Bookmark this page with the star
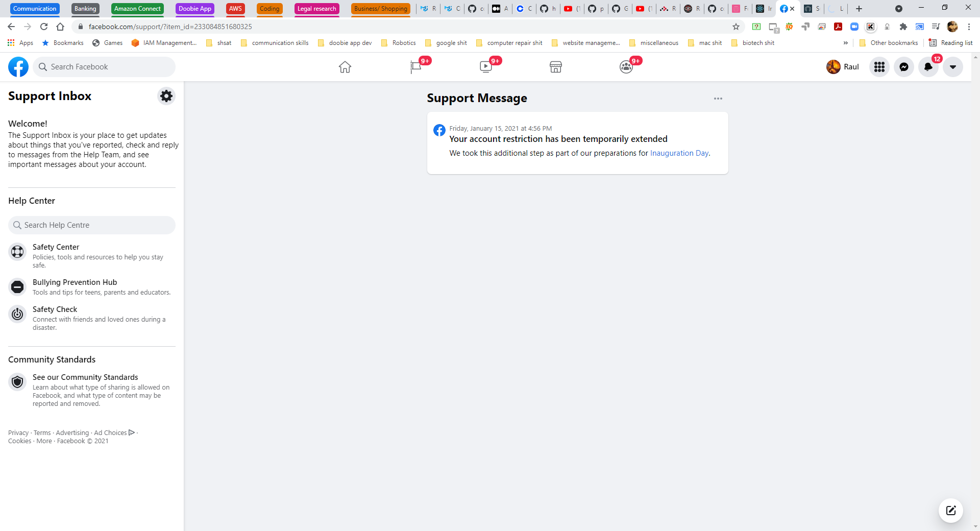 point(736,27)
